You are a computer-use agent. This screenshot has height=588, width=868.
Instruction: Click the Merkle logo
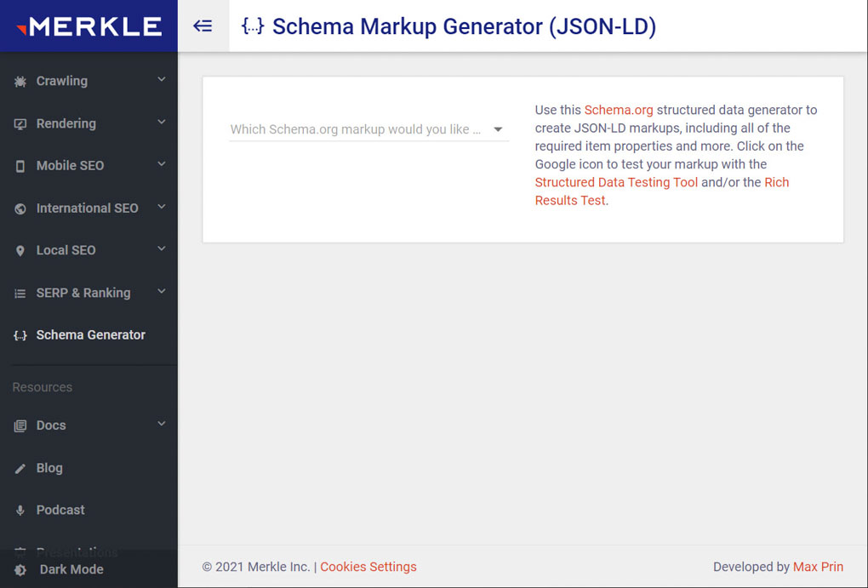tap(89, 26)
